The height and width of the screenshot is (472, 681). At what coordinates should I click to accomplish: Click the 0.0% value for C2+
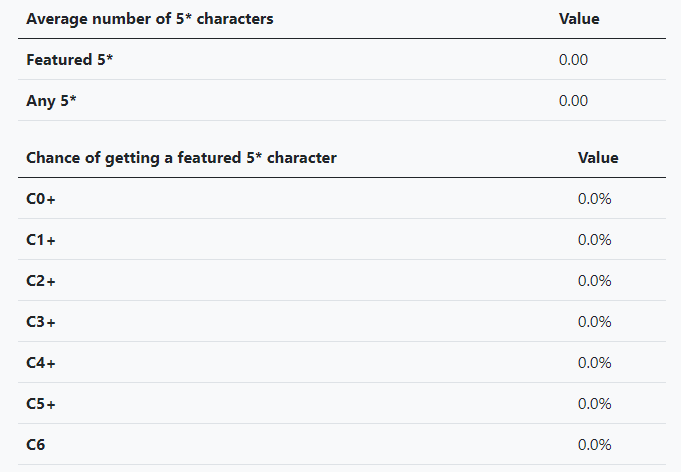[x=594, y=281]
